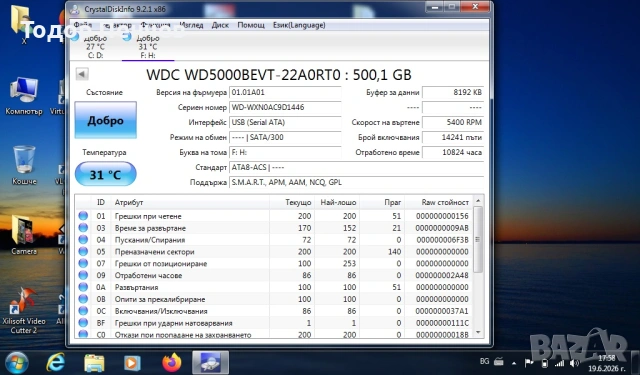Viewport: 640px width, 375px height.
Task: Click the serial number field WD-WXN0AC9D1446
Action: pyautogui.click(x=285, y=107)
